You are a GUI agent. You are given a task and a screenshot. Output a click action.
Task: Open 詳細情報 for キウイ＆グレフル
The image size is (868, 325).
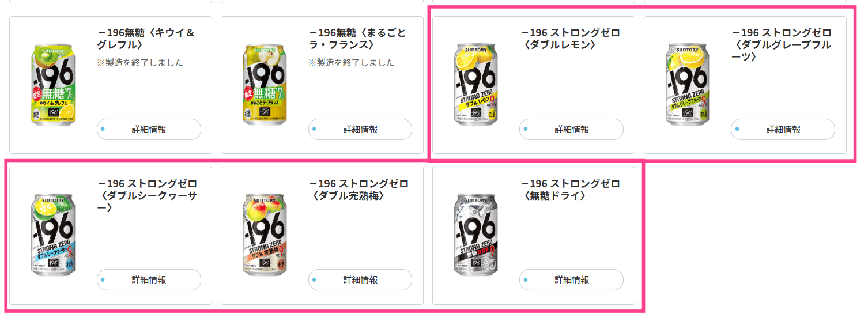click(x=149, y=129)
